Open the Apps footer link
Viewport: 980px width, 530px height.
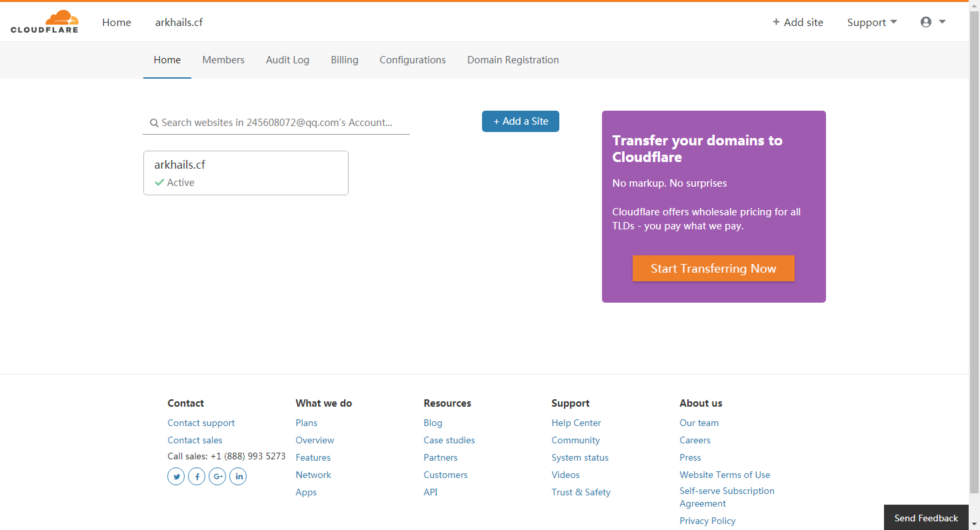307,492
